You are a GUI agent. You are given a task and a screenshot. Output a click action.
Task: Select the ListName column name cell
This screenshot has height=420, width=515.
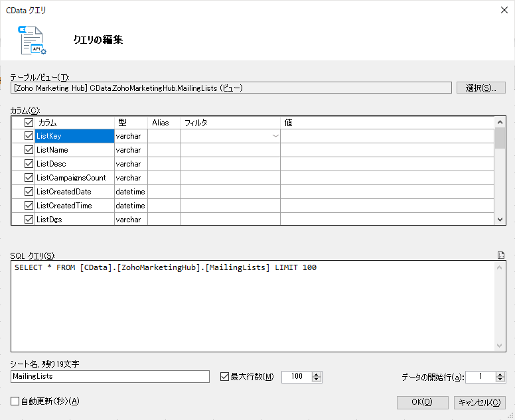[74, 150]
